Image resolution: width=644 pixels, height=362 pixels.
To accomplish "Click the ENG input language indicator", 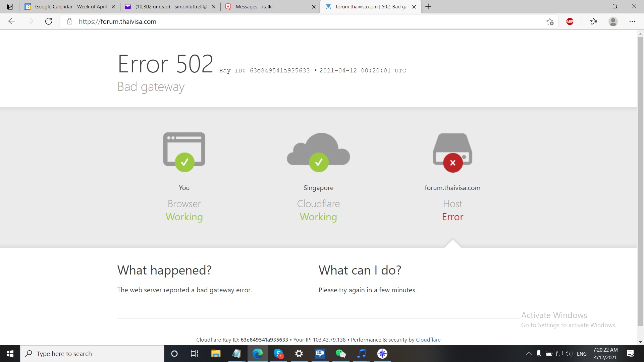I will click(x=582, y=354).
